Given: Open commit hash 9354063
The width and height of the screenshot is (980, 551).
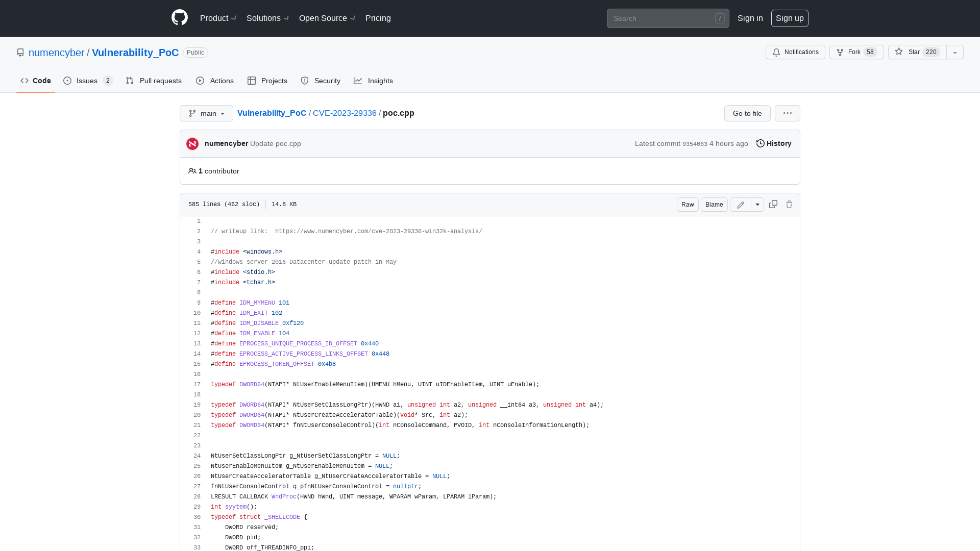Looking at the screenshot, I should (x=695, y=144).
